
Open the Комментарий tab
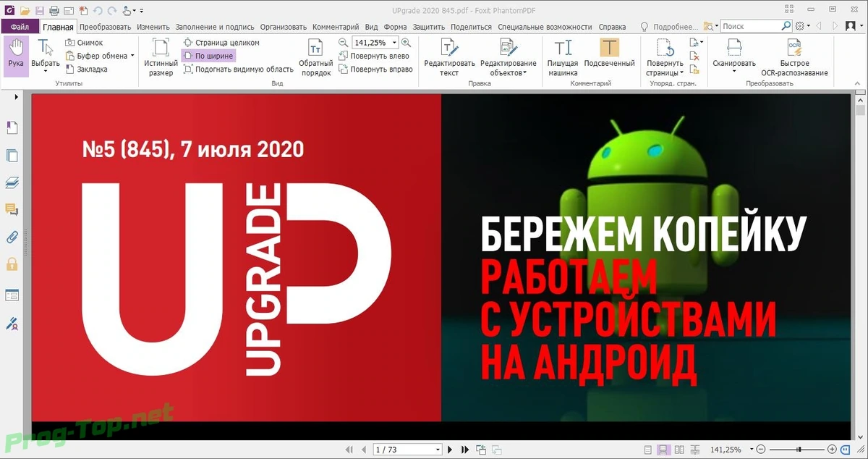336,27
